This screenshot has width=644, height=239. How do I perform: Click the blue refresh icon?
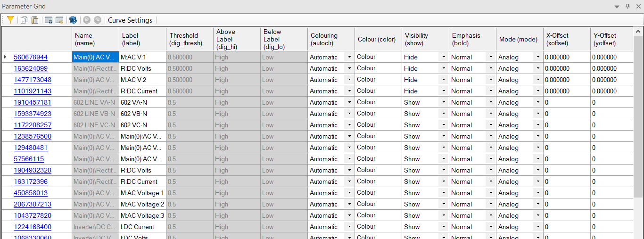tap(73, 20)
